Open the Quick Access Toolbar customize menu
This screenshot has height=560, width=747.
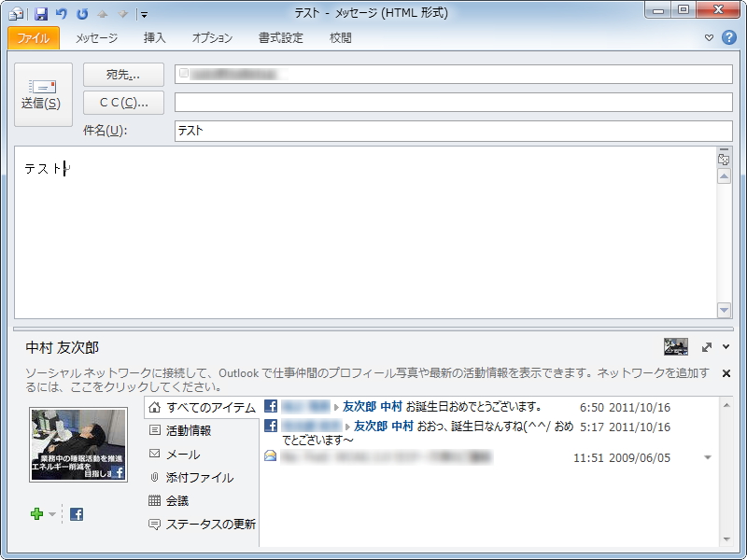(x=144, y=13)
